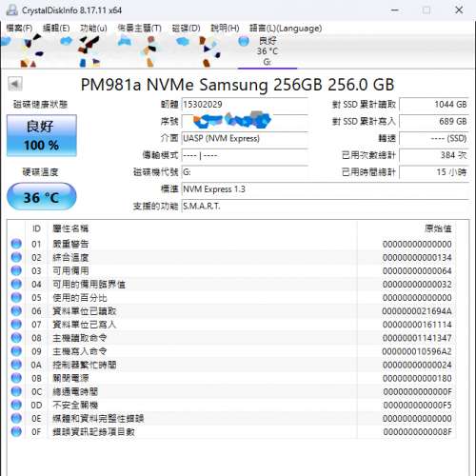Click the status orb for attribute ID 0E

(16, 418)
